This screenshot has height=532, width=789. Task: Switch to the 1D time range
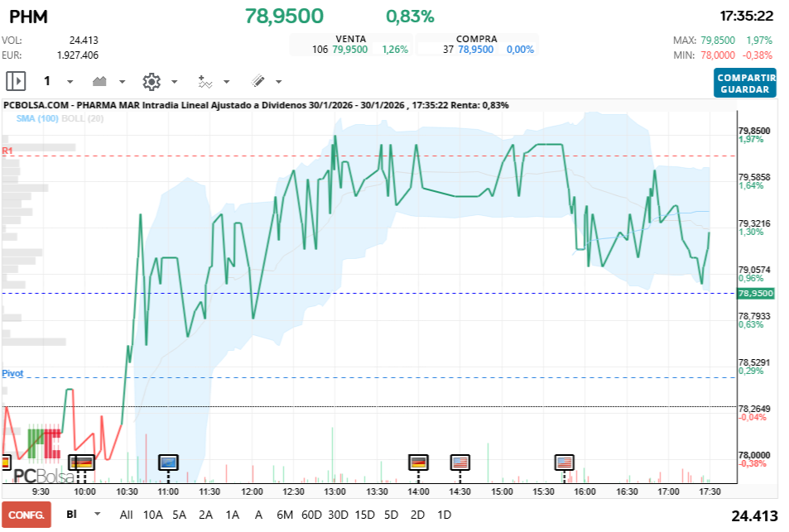444,515
